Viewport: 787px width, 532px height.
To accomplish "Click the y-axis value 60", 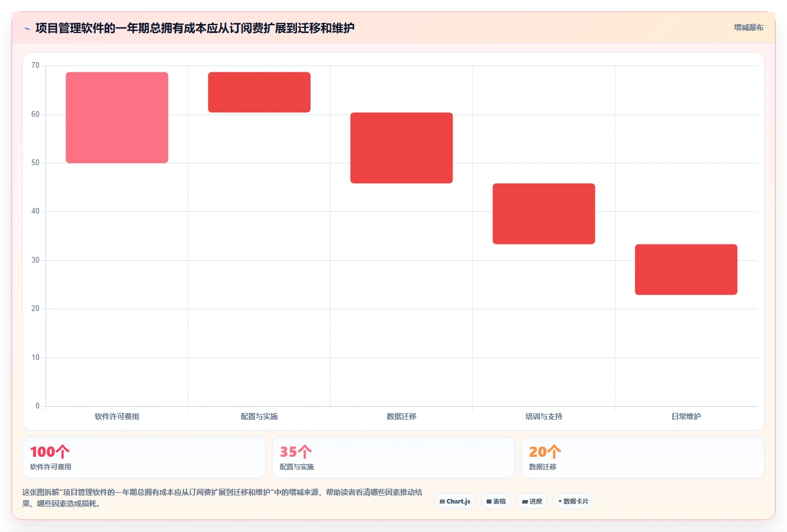I will coord(35,114).
